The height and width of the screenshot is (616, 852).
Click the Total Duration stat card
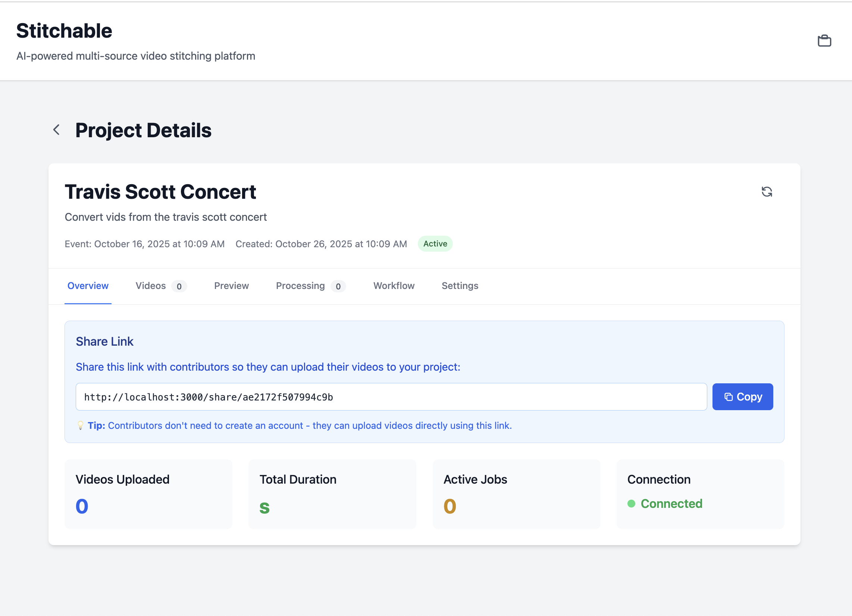[x=332, y=494]
